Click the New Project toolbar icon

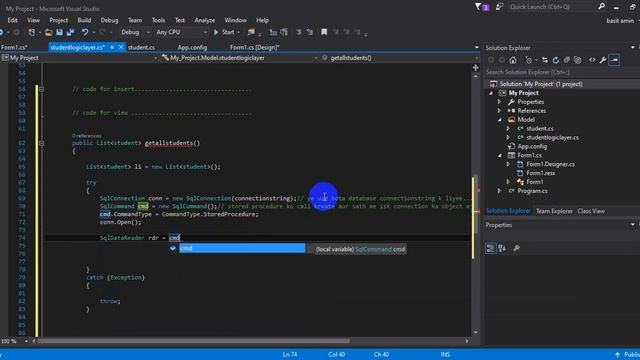31,32
